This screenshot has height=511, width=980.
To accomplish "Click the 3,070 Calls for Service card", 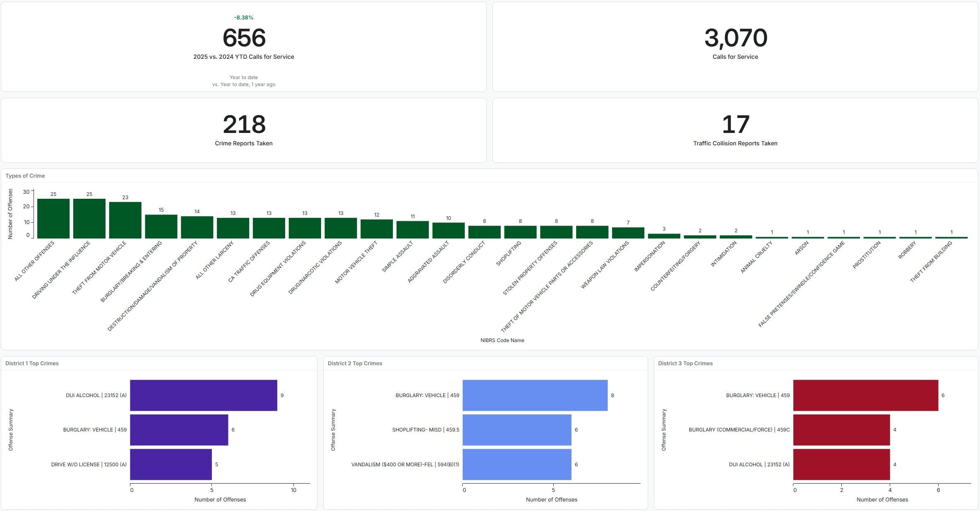I will [x=735, y=38].
